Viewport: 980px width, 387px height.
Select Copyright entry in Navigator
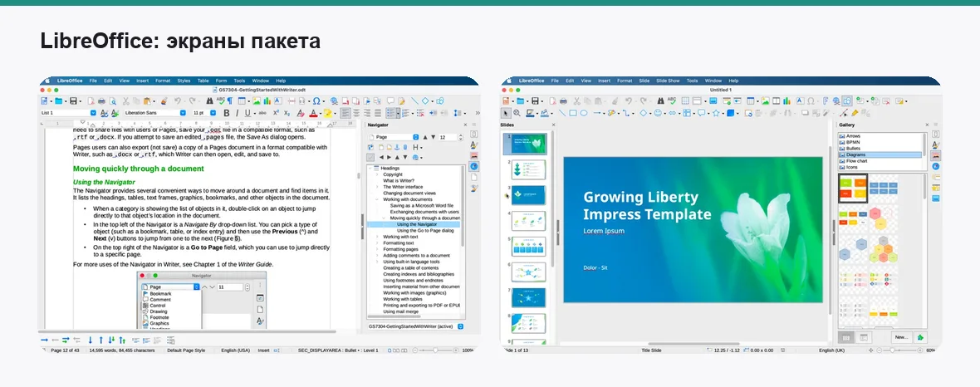click(393, 174)
